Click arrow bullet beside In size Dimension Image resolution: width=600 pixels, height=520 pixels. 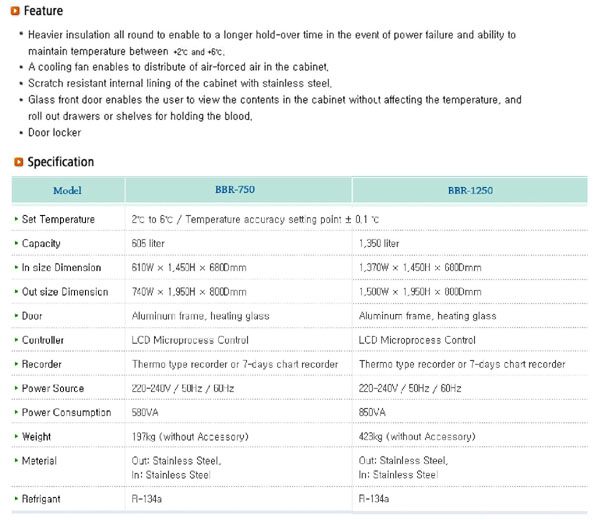15,268
